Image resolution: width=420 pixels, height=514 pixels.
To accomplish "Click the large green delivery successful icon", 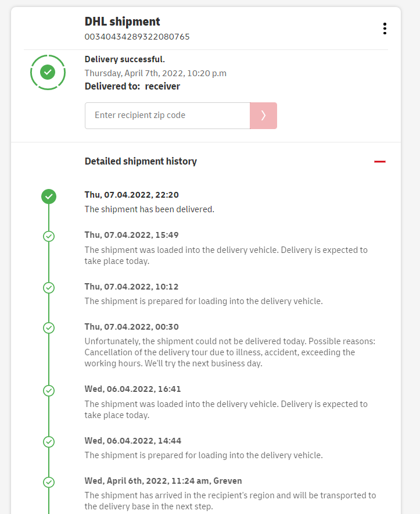I will [48, 72].
